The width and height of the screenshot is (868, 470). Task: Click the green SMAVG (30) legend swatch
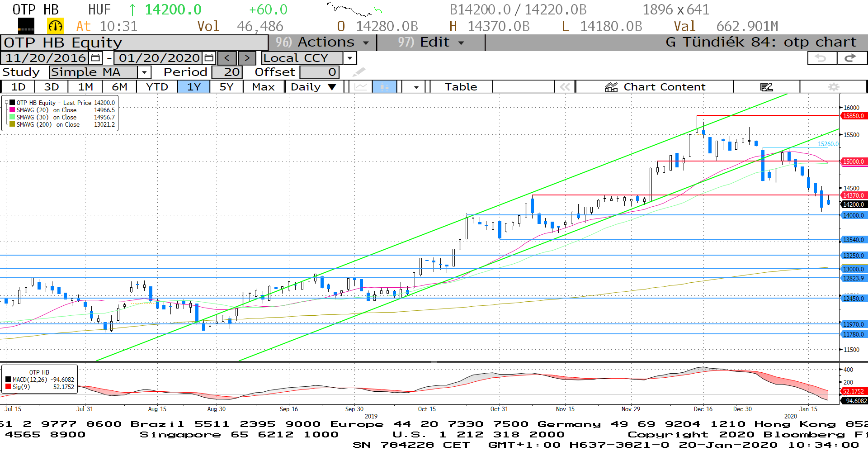point(12,117)
